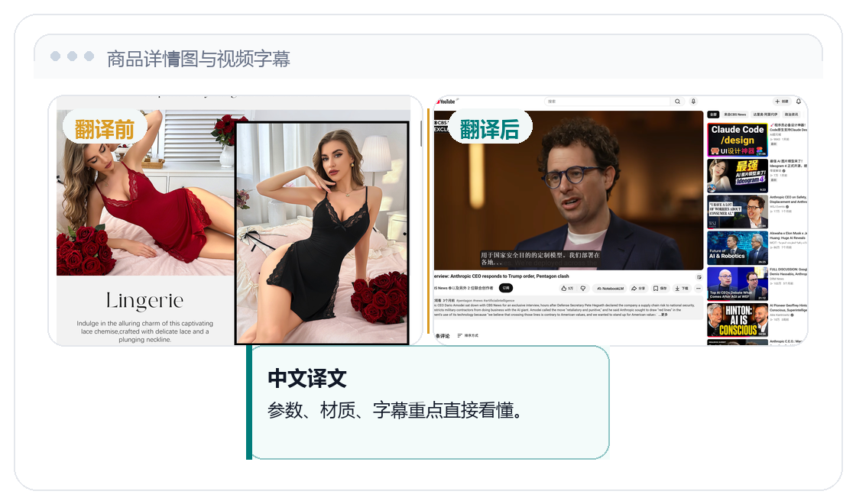Viewport: 856px width, 504px height.
Task: Click the 分享 share button
Action: pos(638,289)
